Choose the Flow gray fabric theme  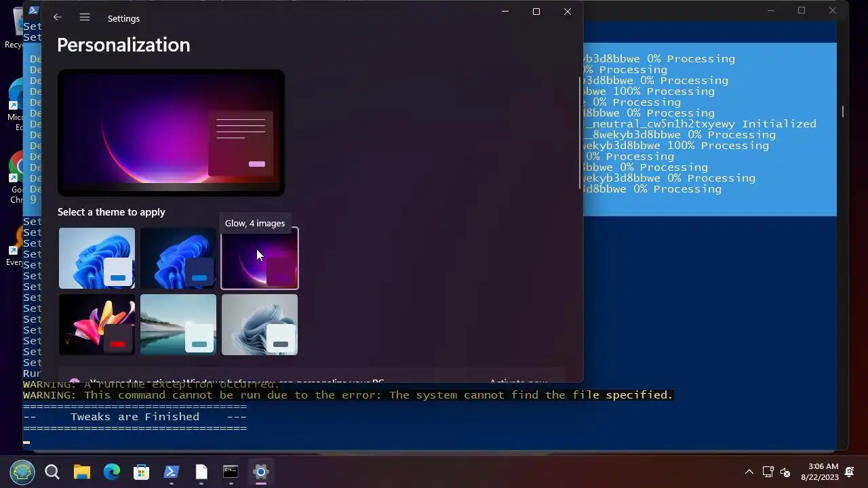point(260,325)
